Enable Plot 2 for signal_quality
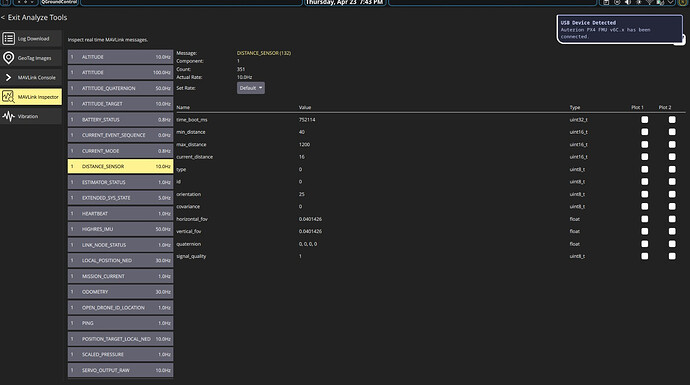This screenshot has width=690, height=385. pyautogui.click(x=672, y=256)
